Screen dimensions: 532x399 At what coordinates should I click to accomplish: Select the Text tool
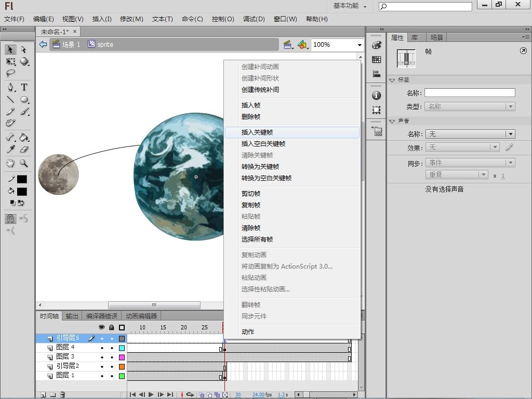(x=24, y=87)
